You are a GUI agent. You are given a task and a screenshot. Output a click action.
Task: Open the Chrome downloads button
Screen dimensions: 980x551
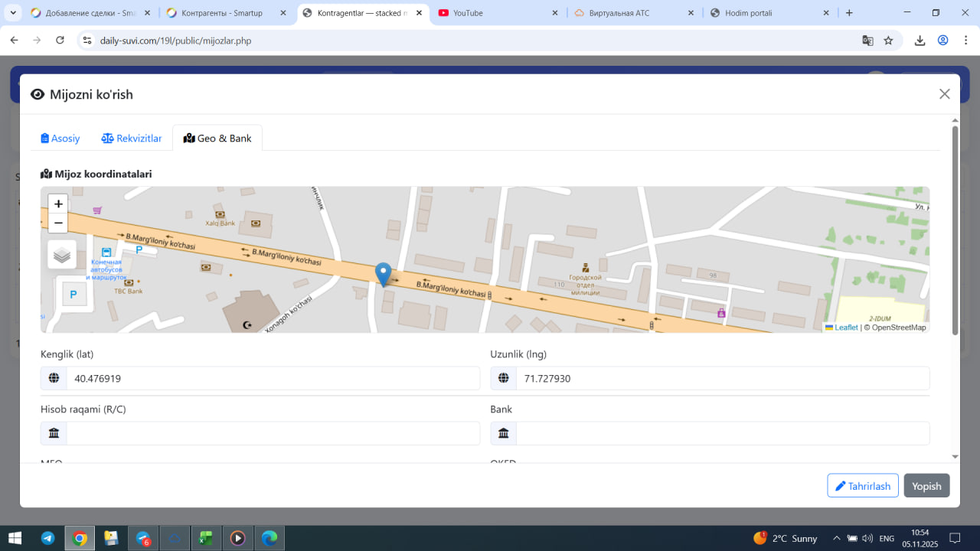[920, 41]
